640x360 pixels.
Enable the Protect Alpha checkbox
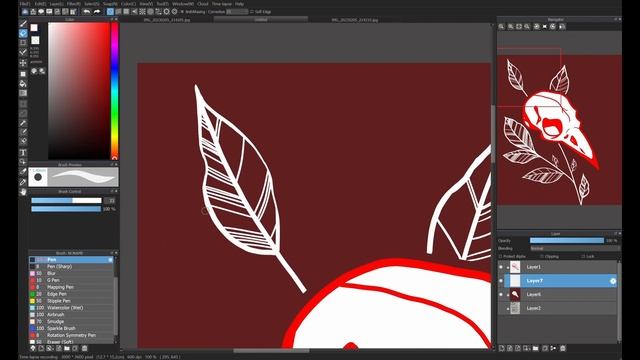(500, 256)
